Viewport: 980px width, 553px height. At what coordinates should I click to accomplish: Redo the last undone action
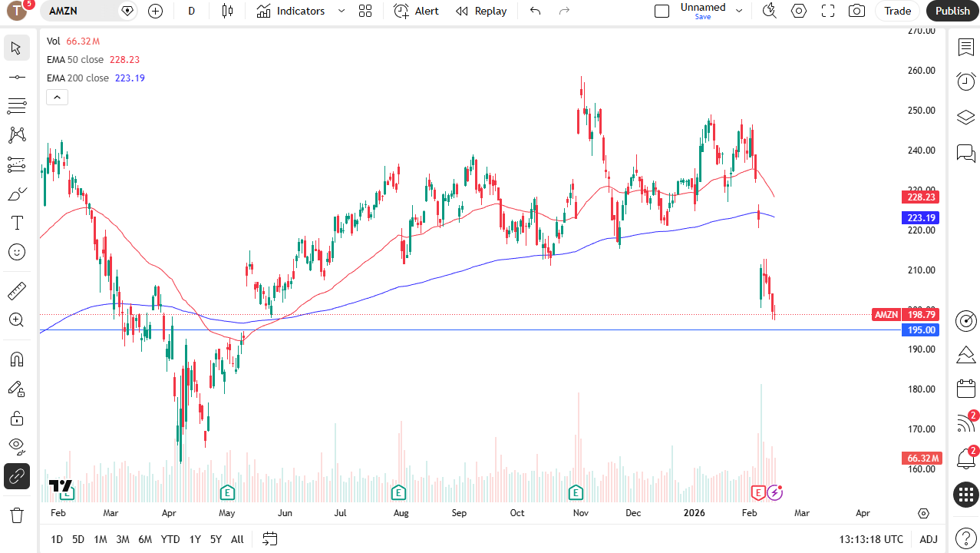[564, 11]
